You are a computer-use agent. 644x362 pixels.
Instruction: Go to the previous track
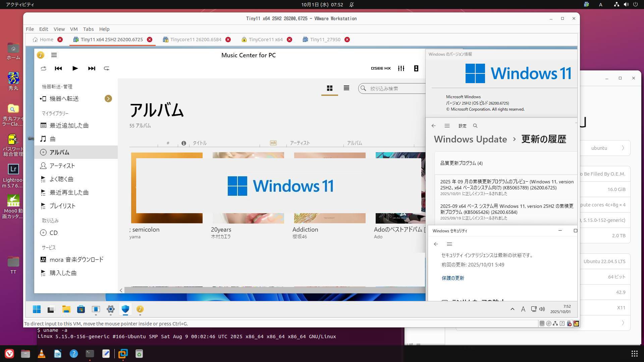click(x=58, y=68)
